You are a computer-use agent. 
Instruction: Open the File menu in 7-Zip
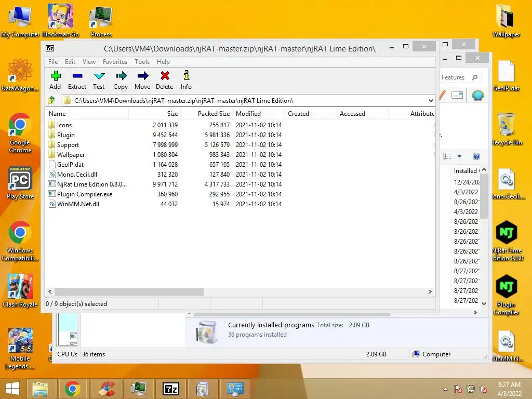click(53, 62)
